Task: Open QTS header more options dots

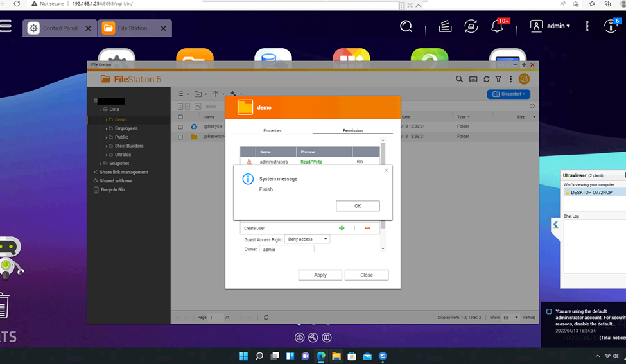Action: 586,26
